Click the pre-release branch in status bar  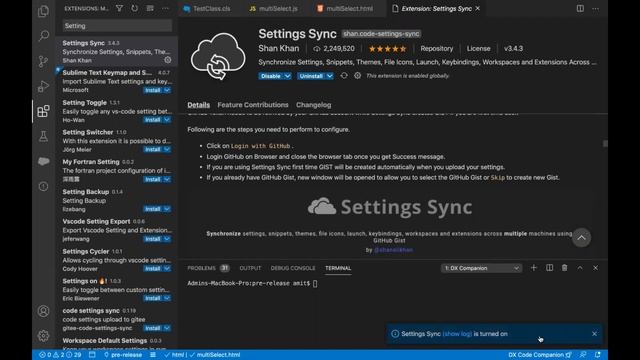(122, 355)
